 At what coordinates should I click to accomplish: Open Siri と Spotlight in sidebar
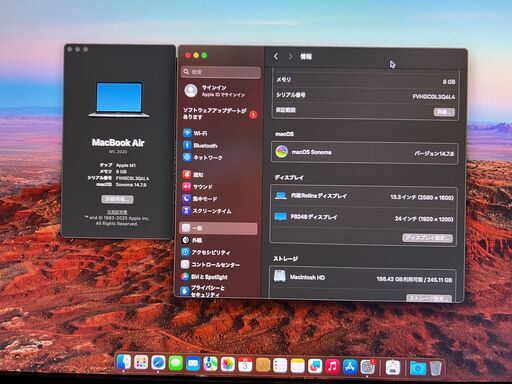(x=218, y=277)
